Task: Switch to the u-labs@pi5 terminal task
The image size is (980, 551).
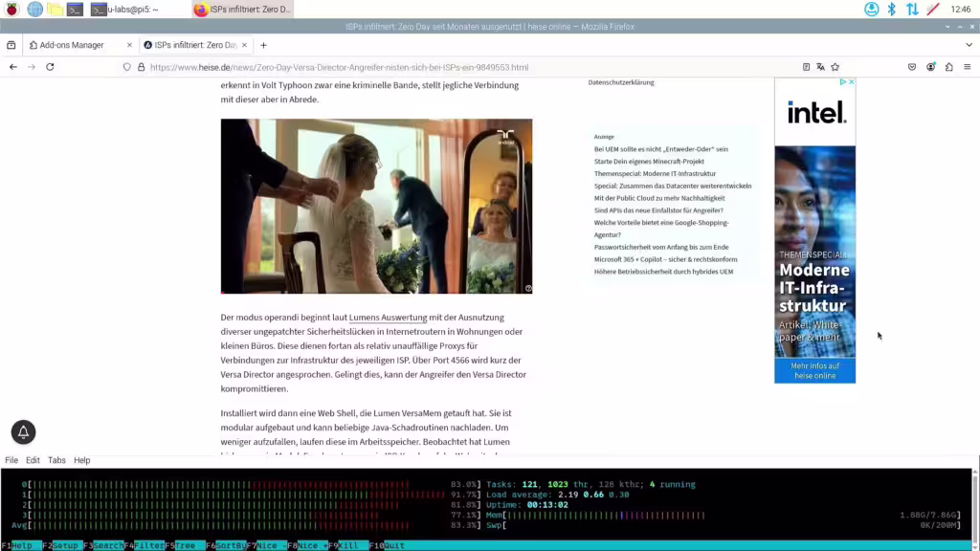Action: [125, 9]
